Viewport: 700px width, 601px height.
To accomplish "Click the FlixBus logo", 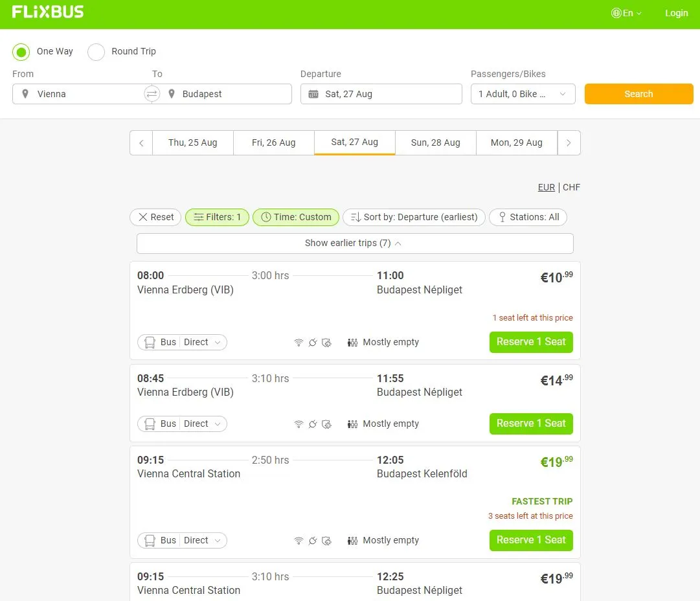I will click(x=48, y=12).
